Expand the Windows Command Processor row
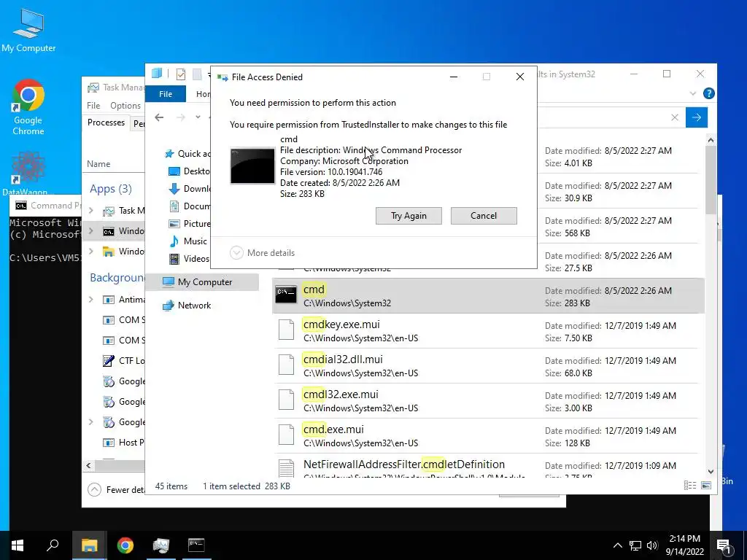 91,231
